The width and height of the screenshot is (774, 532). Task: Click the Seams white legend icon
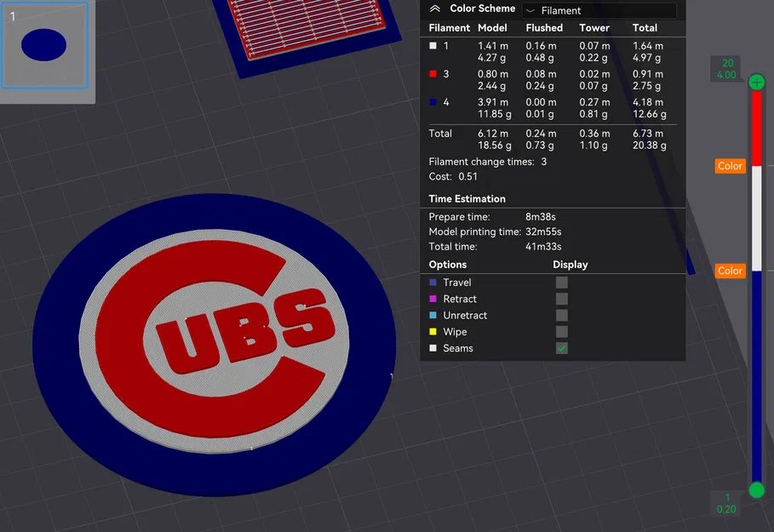433,348
